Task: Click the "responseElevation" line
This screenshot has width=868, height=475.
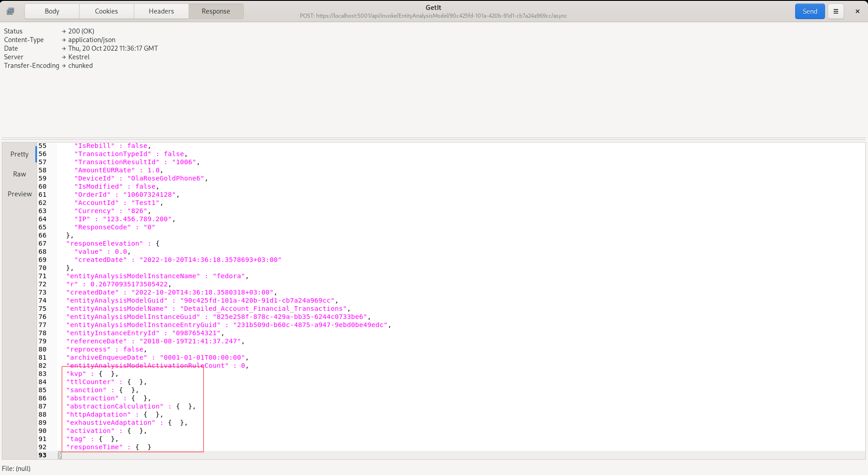Action: click(113, 243)
